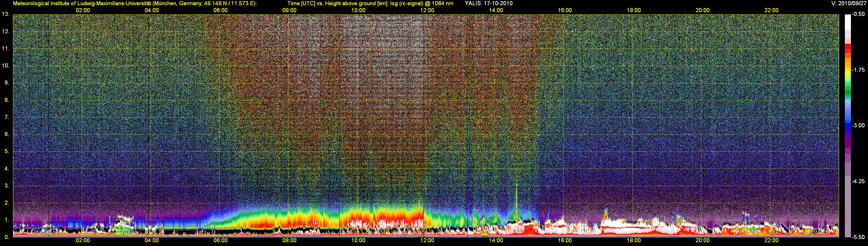Click the 18:00 label on the bottom time axis
Screen dimensions: 868x246
pyautogui.click(x=634, y=241)
